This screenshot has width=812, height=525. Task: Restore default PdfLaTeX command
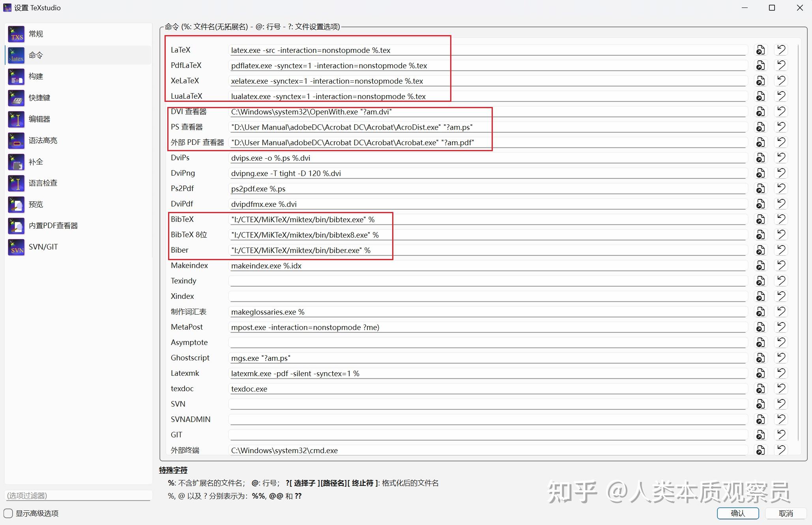[782, 65]
